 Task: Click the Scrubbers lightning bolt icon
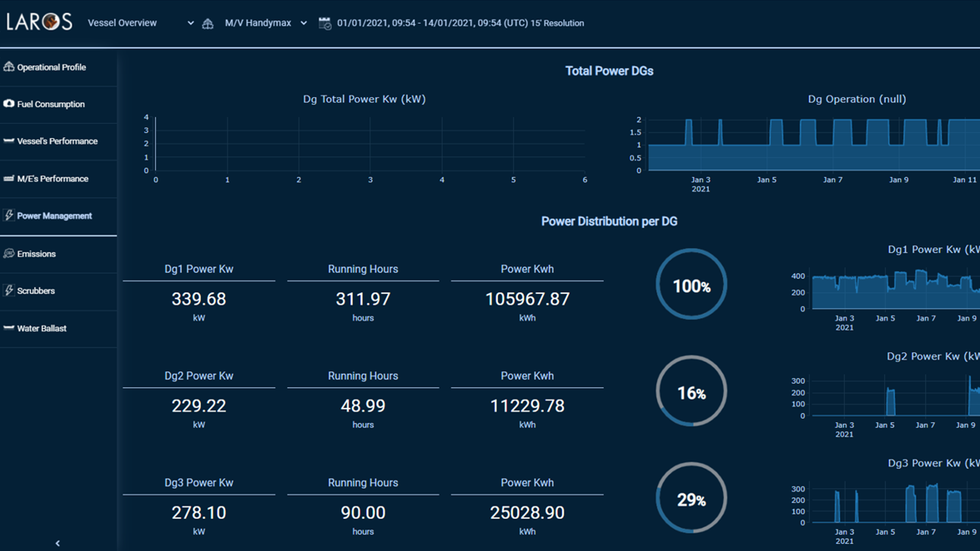8,290
